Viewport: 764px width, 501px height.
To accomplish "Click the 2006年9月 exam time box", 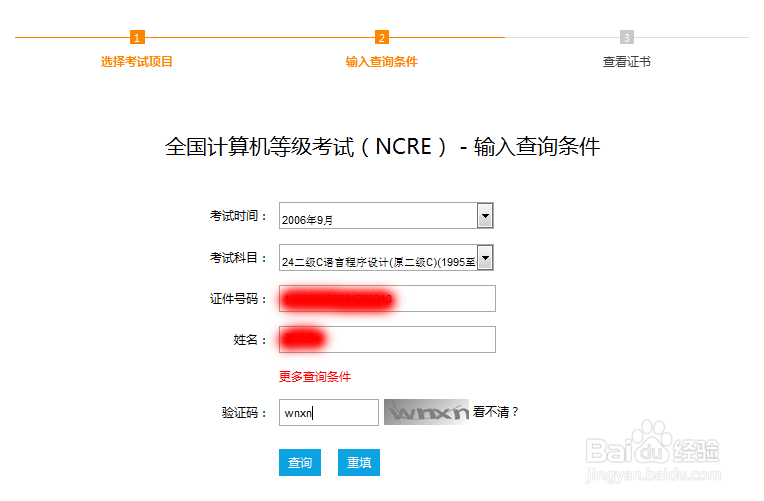I will [x=377, y=216].
